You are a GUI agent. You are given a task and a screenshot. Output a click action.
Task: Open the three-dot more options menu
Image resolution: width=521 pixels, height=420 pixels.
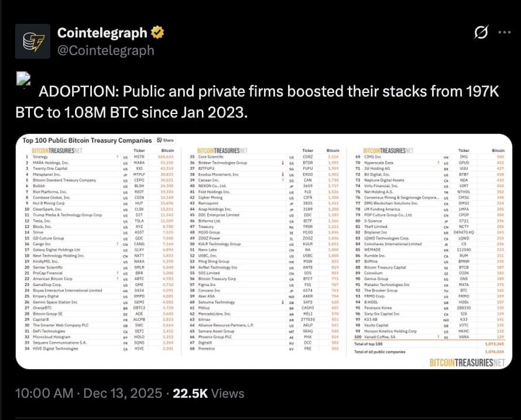[503, 33]
